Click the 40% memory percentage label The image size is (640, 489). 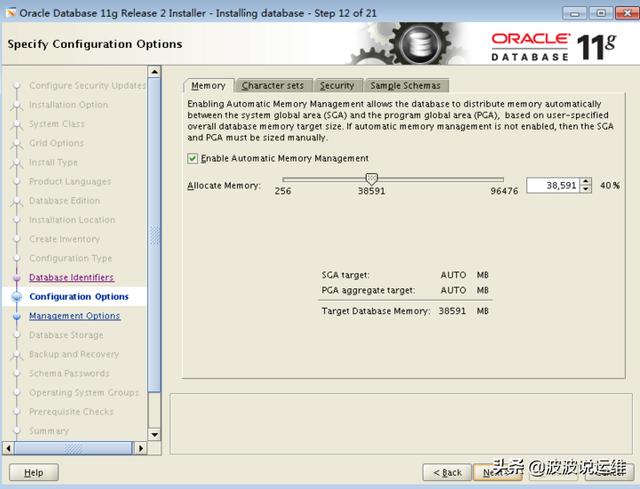pos(610,186)
